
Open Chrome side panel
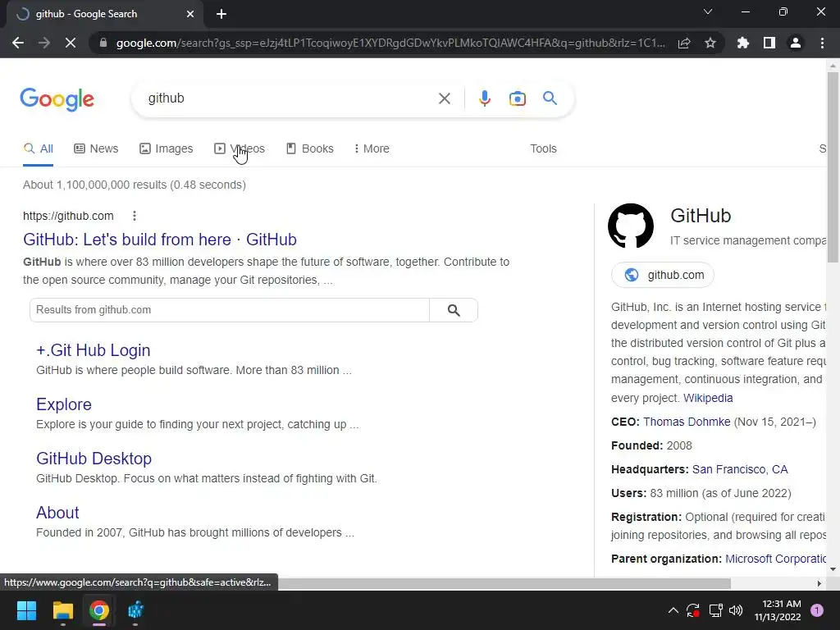tap(769, 43)
